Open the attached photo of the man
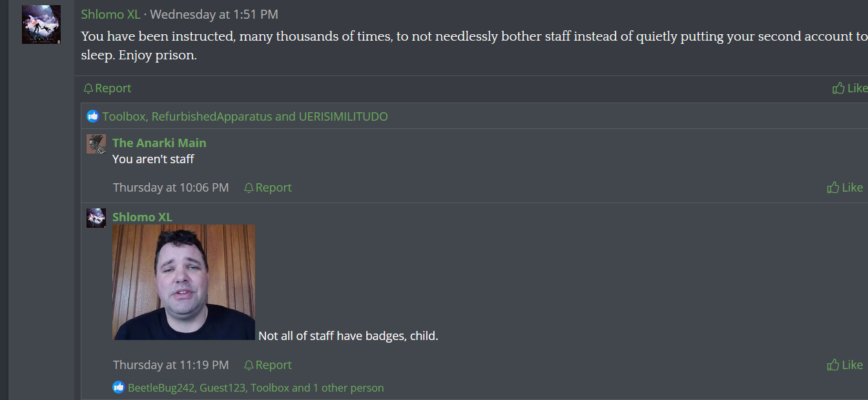This screenshot has height=400, width=868. tap(184, 282)
